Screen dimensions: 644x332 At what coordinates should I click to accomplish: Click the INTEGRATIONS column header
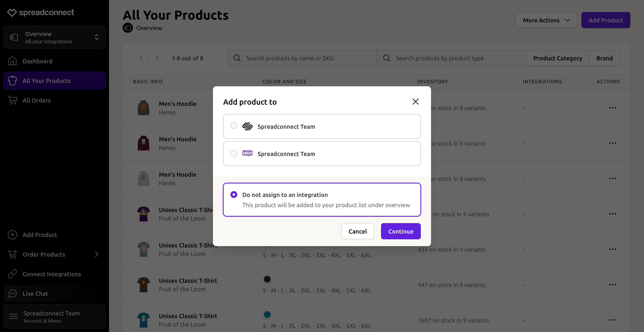click(x=542, y=81)
